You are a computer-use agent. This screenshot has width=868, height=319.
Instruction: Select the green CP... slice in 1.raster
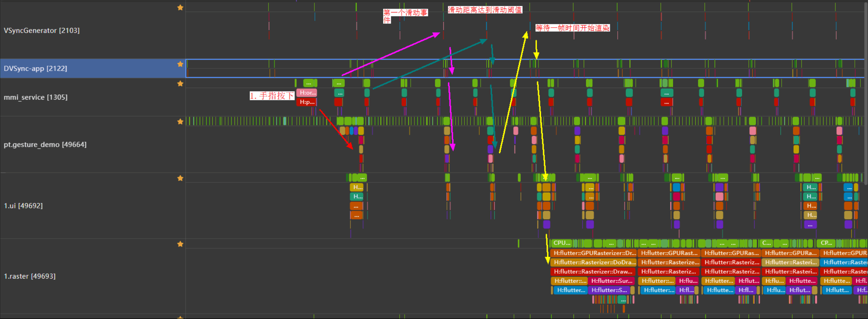[x=826, y=243]
